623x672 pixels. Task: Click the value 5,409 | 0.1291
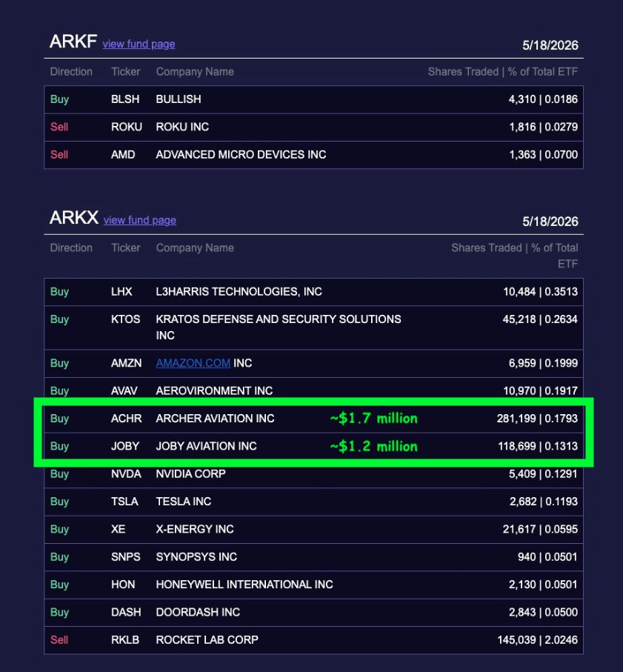(543, 474)
